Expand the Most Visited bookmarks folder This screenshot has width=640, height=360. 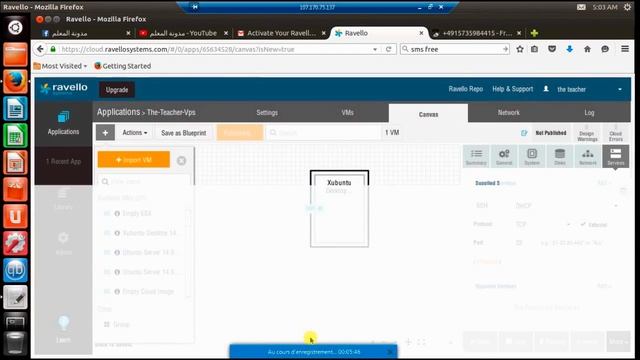[60, 66]
